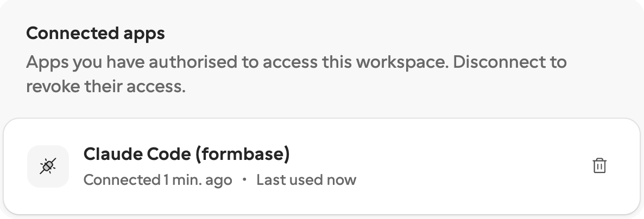Click the trash icon to disconnect Claude Code
The height and width of the screenshot is (219, 644).
[x=599, y=166]
